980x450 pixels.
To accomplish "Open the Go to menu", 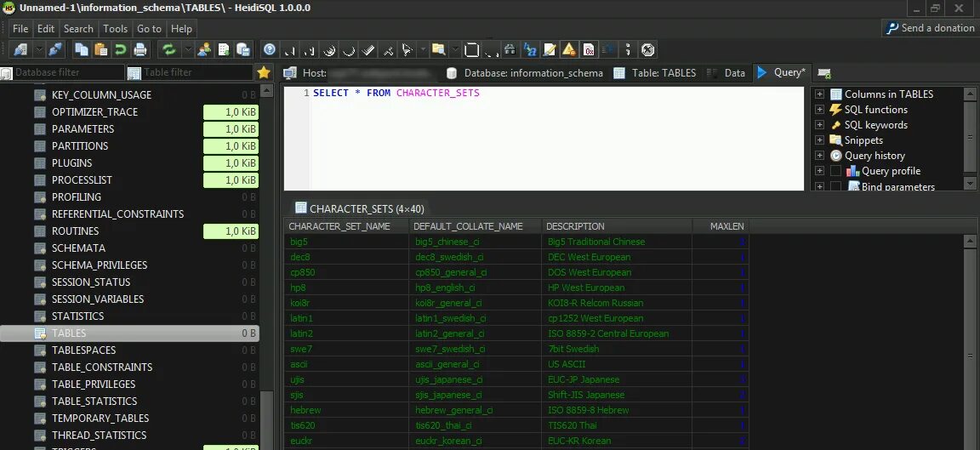I will (x=150, y=29).
